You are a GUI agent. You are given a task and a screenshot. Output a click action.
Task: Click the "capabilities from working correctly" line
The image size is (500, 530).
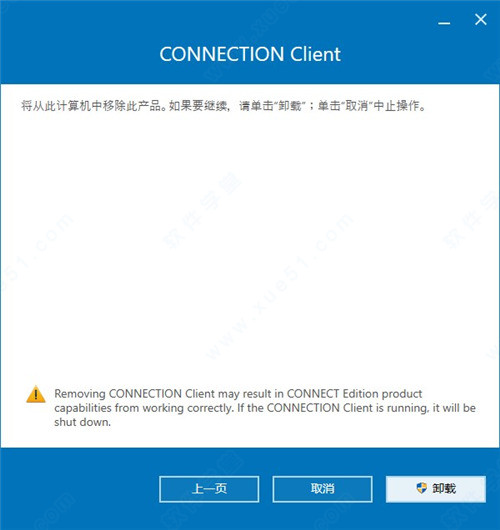click(144, 408)
